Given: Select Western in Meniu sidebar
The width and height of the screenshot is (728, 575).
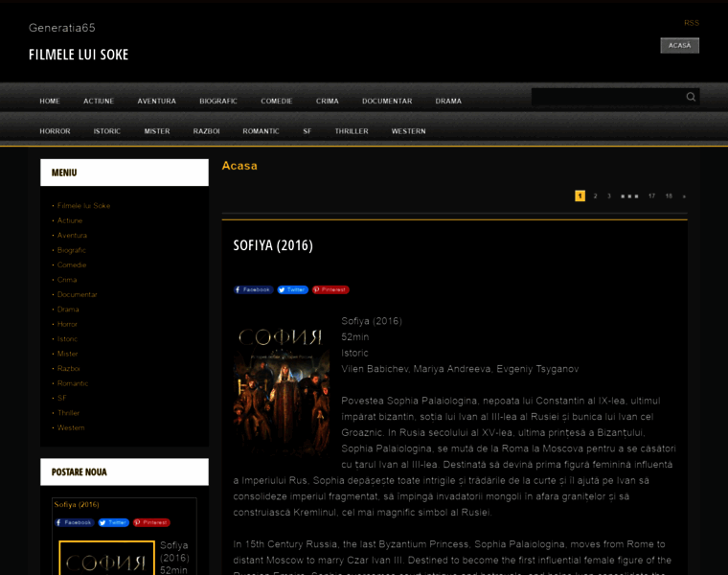Looking at the screenshot, I should point(71,427).
